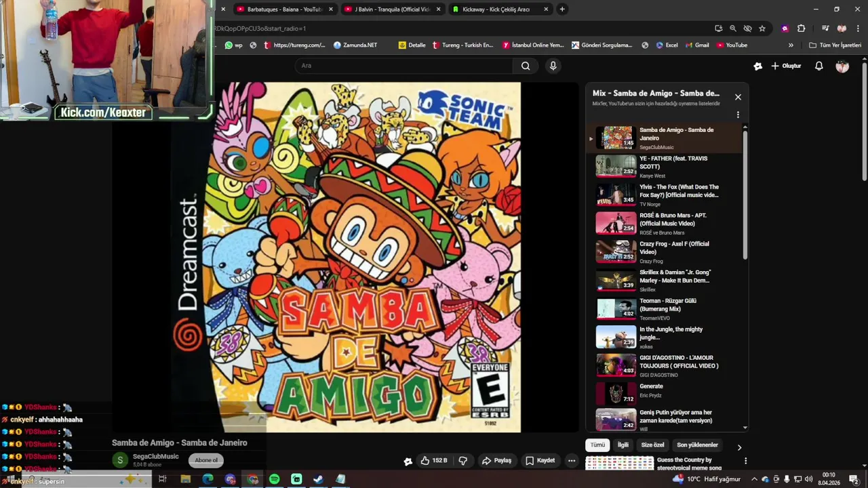Open options for Guess the Country video
This screenshot has width=868, height=488.
point(745,461)
